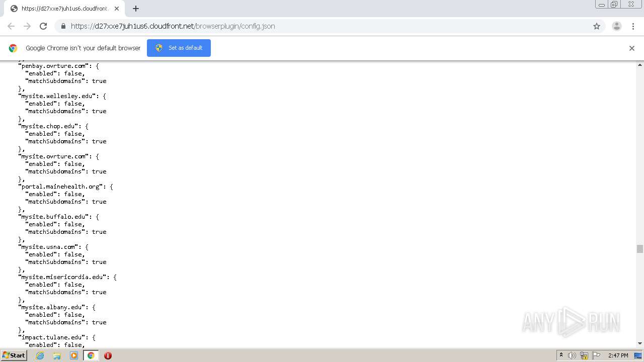Click "portal.mainehealth.org" key text

point(61,187)
